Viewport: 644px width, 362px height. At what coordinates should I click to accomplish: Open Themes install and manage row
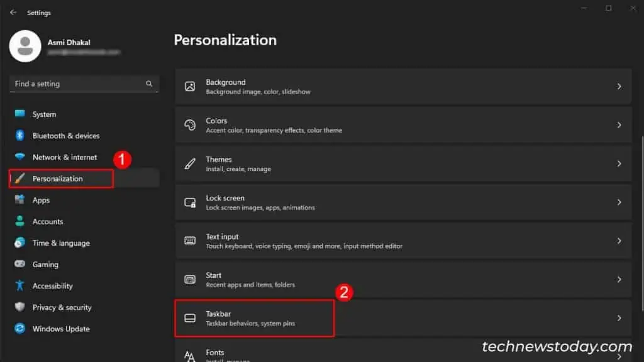[403, 163]
